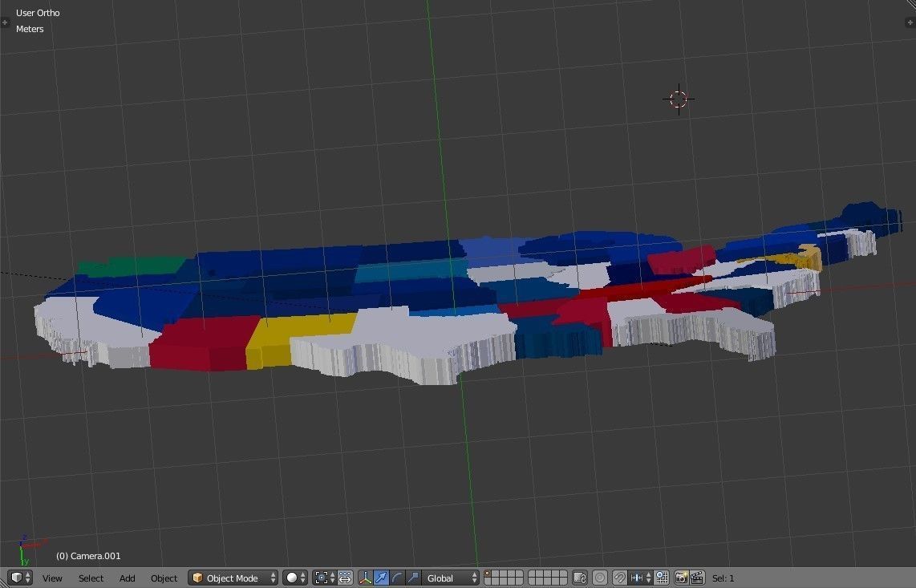Click the User Ortho view label

(38, 12)
